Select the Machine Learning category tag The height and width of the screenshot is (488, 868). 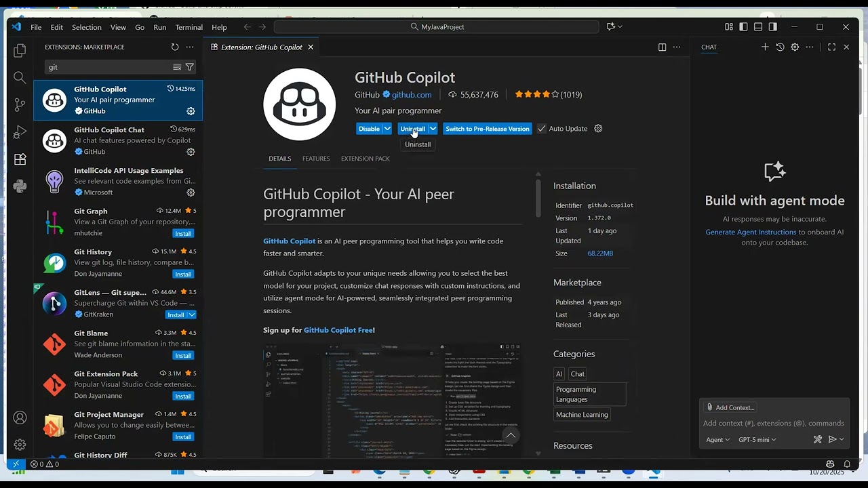(x=582, y=415)
